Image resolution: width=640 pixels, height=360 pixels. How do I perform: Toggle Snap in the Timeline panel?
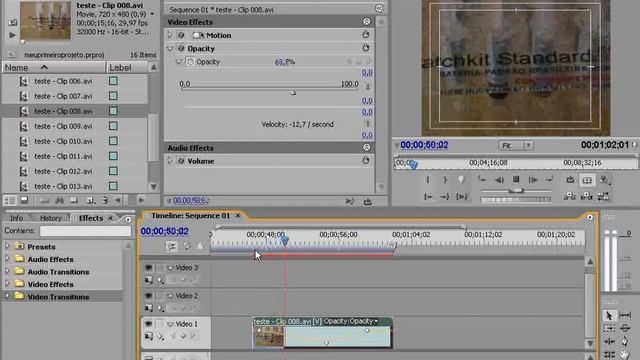tap(171, 246)
